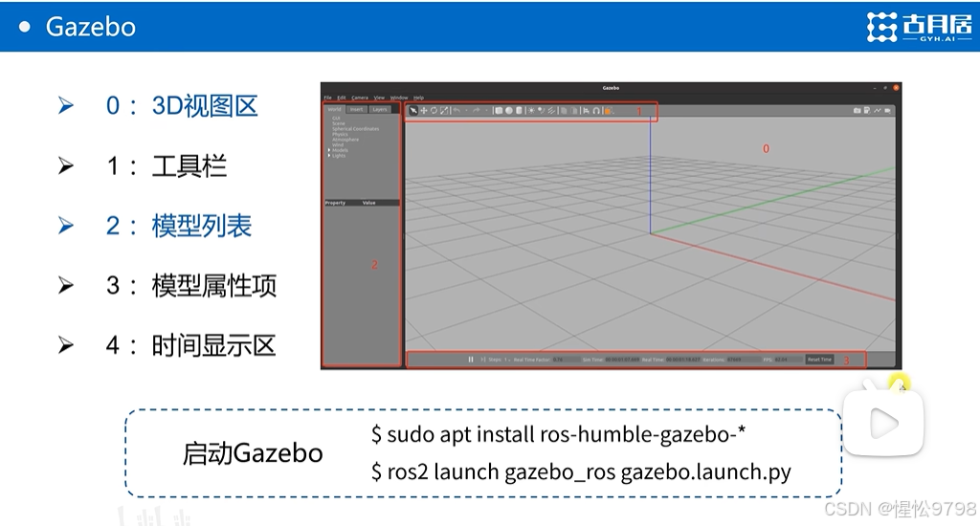Select Wind in the world tree
This screenshot has height=526, width=980.
tap(338, 145)
